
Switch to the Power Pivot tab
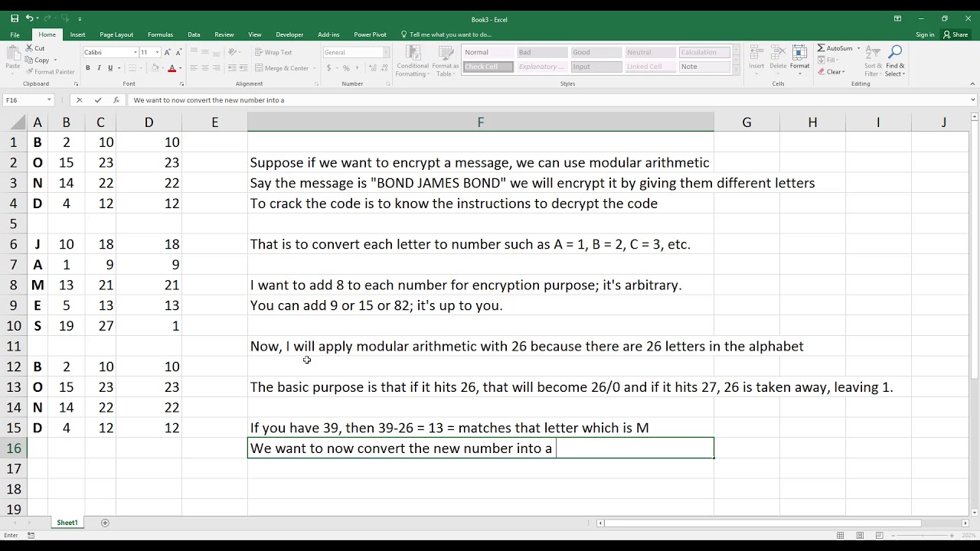(370, 34)
